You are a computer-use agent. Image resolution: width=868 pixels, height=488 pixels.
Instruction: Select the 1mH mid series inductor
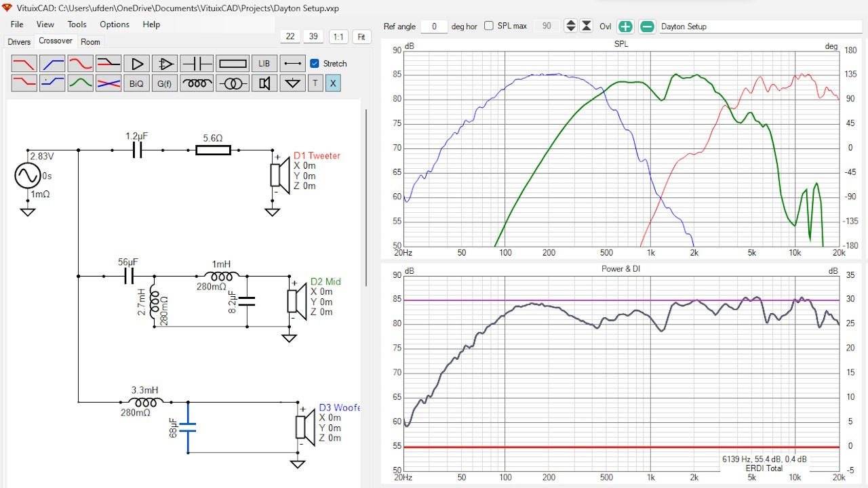tap(221, 276)
